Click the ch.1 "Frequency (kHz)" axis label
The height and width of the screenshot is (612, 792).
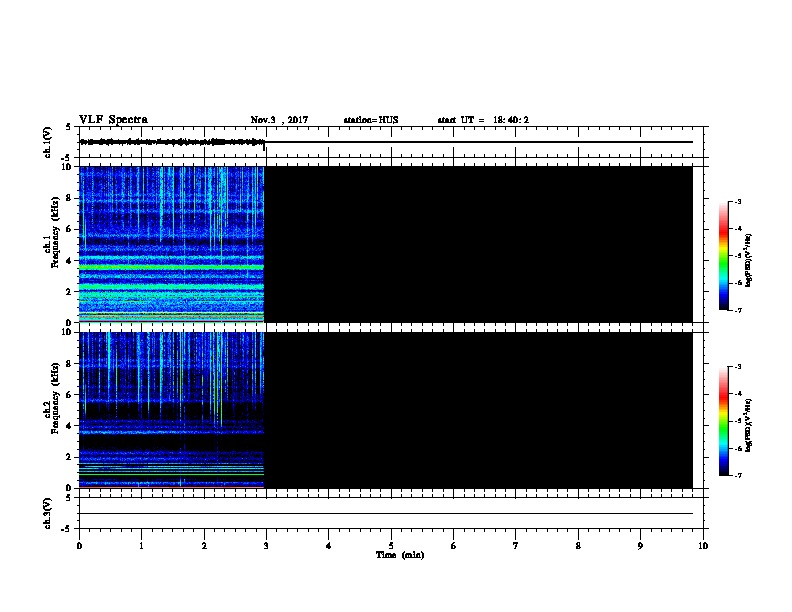coord(55,232)
